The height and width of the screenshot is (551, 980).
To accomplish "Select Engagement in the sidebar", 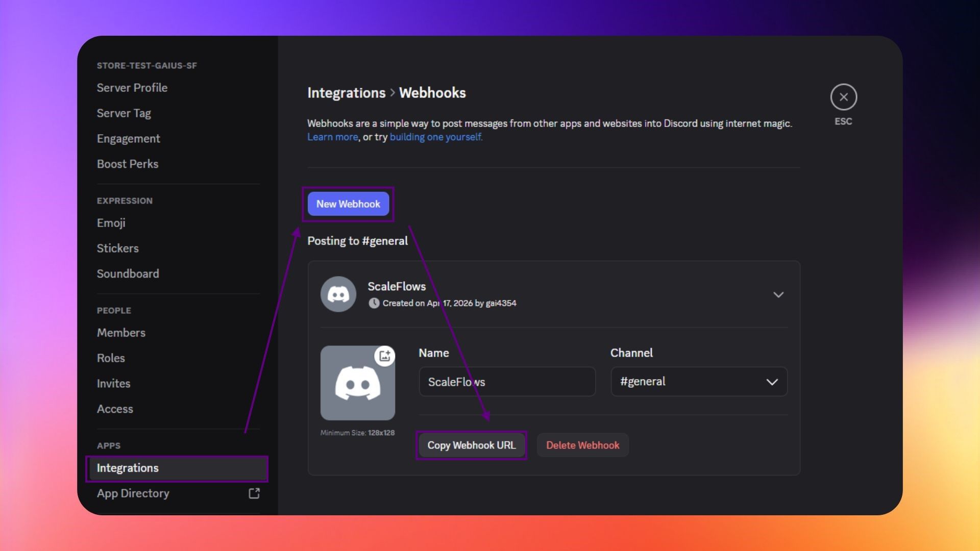I will [x=128, y=139].
